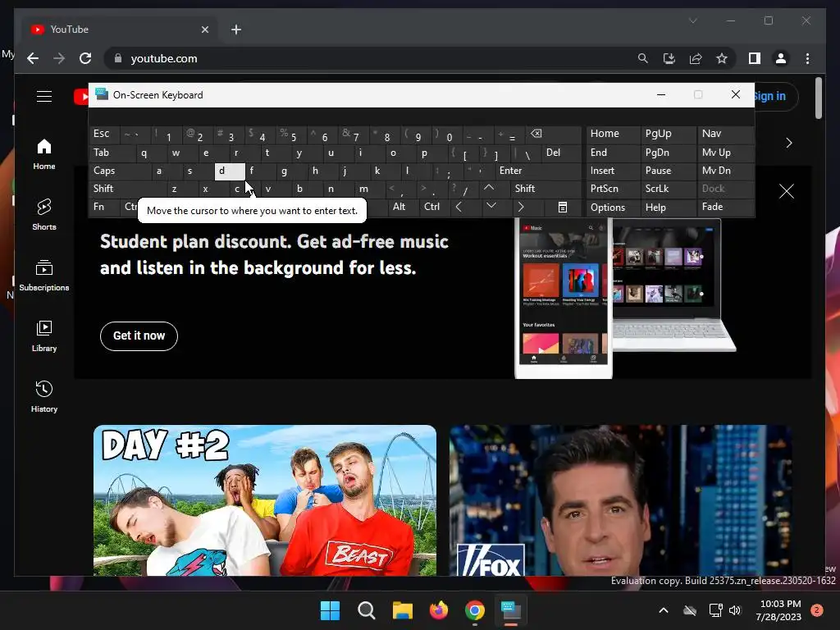
Task: Click the context menu key on keyboard
Action: (x=563, y=207)
